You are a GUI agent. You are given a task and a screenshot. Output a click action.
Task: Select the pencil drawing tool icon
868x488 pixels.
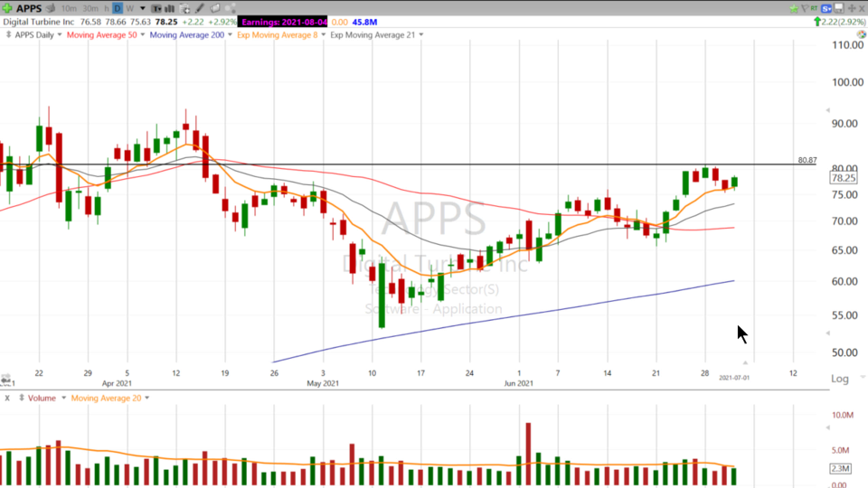[x=200, y=8]
